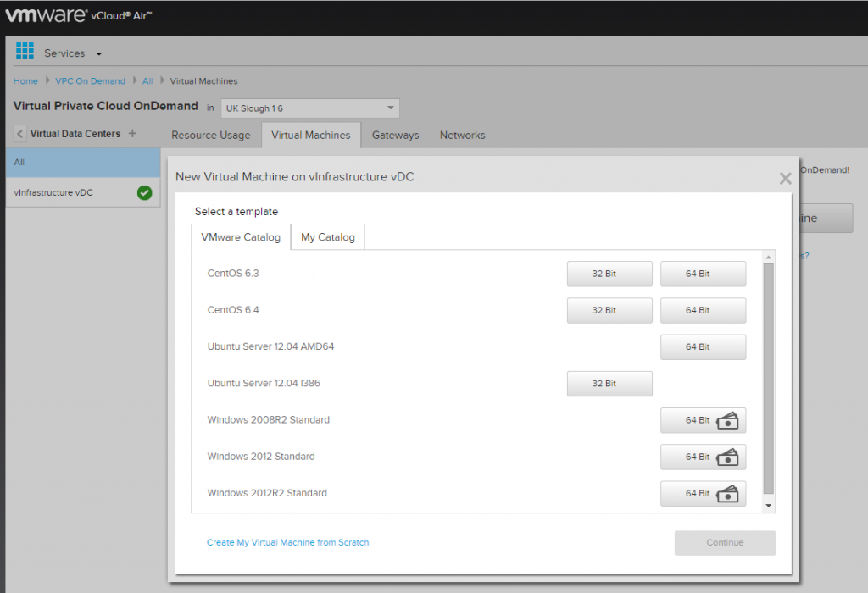Screen dimensions: 868x593
Task: Select vInfrastructure vDC entry
Action: pyautogui.click(x=83, y=192)
